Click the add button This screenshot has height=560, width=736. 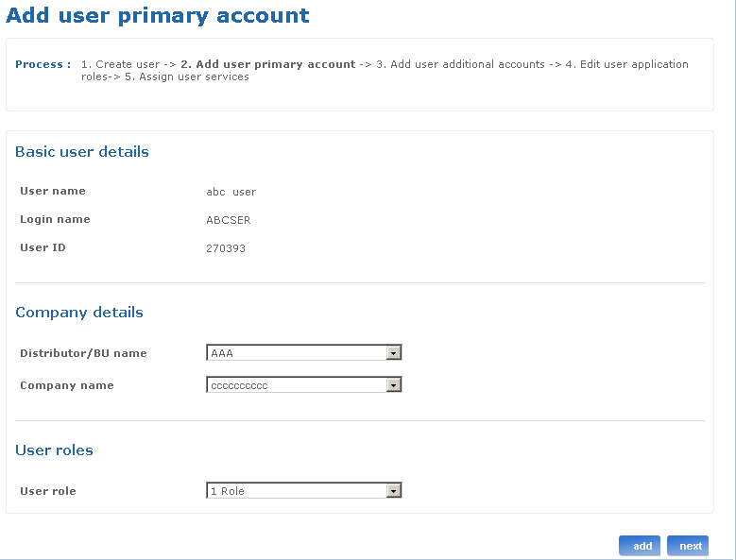(x=640, y=546)
